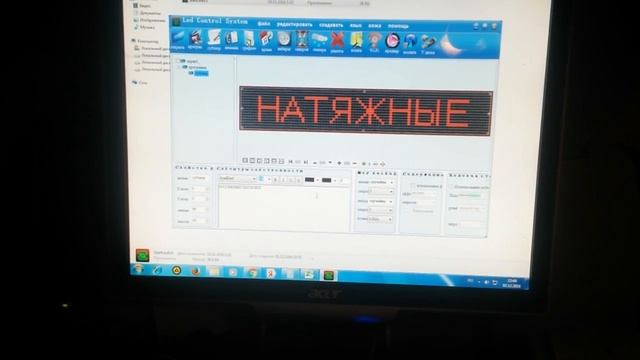Collapse the root node of the project tree
The width and height of the screenshot is (640, 360).
(178, 61)
